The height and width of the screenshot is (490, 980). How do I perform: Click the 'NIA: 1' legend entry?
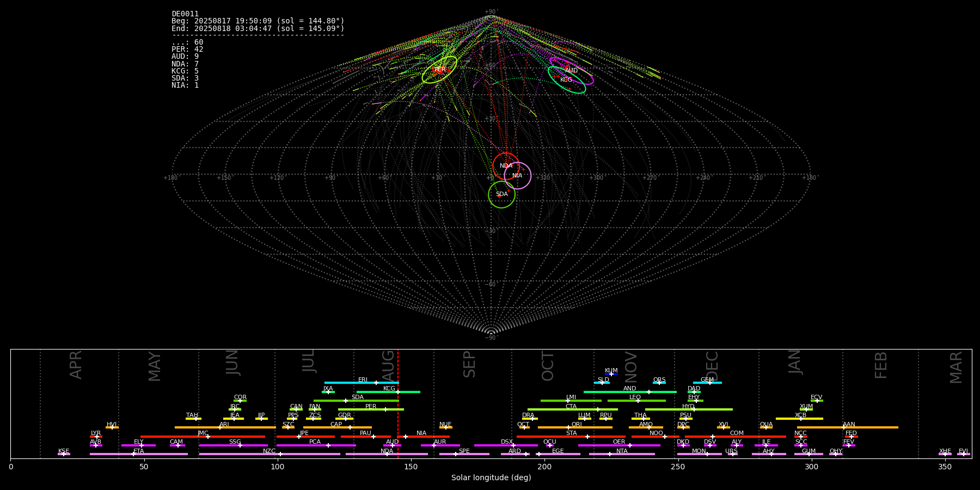tap(185, 85)
